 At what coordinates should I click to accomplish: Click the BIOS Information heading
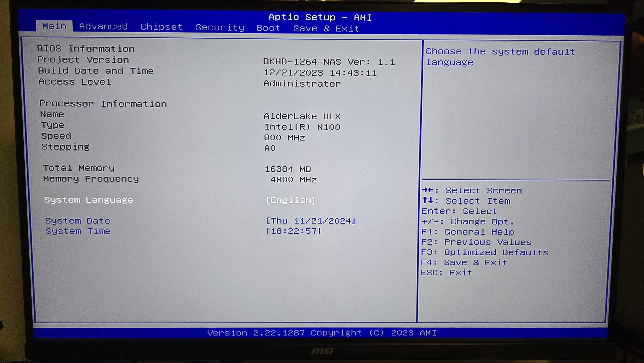click(86, 49)
